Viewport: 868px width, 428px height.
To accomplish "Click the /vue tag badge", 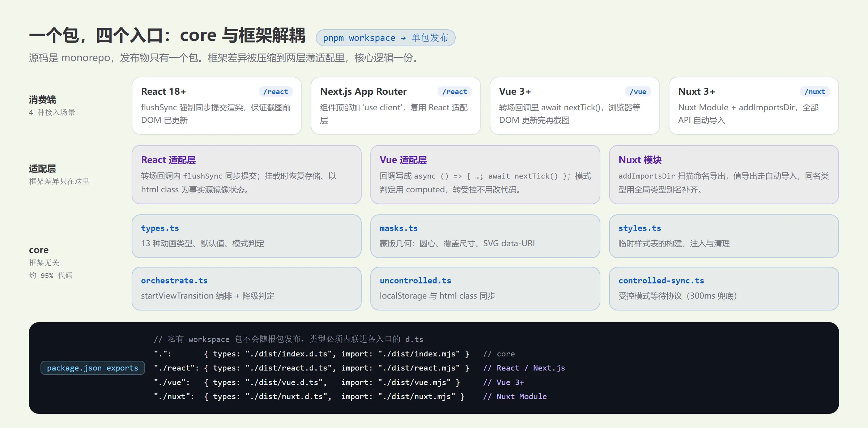I will coord(638,92).
